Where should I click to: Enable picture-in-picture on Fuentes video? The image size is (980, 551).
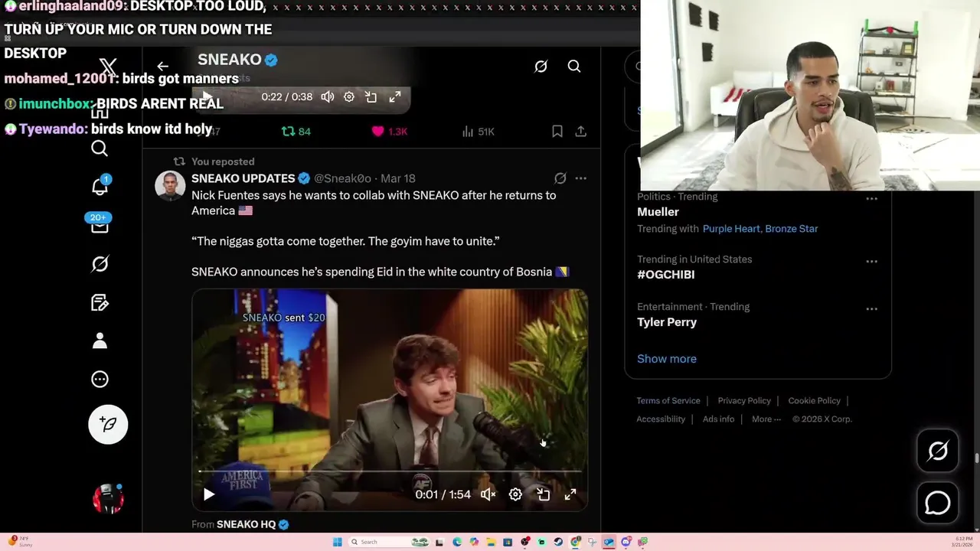click(543, 494)
